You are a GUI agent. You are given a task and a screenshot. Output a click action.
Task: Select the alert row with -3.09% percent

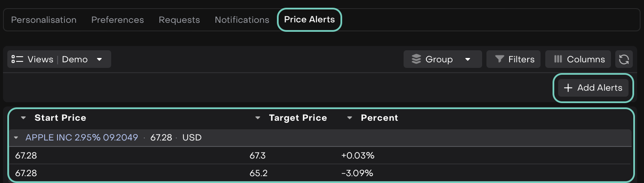pyautogui.click(x=357, y=173)
